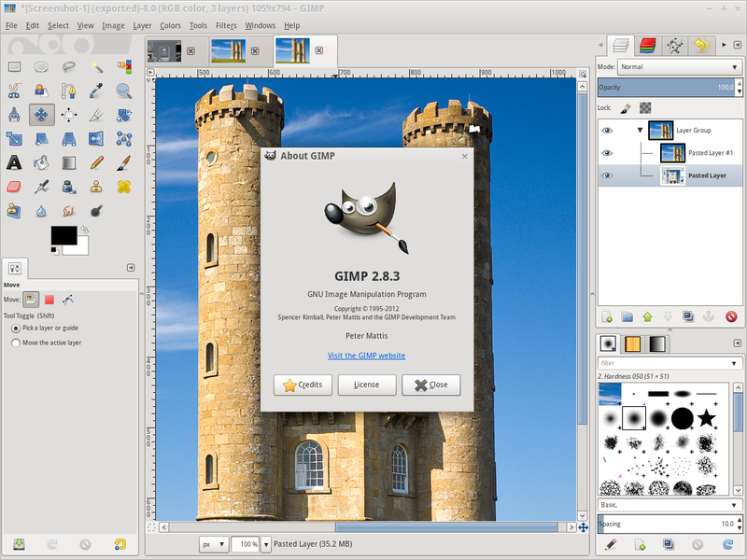
Task: Select the Ellipse Select tool
Action: (x=41, y=66)
